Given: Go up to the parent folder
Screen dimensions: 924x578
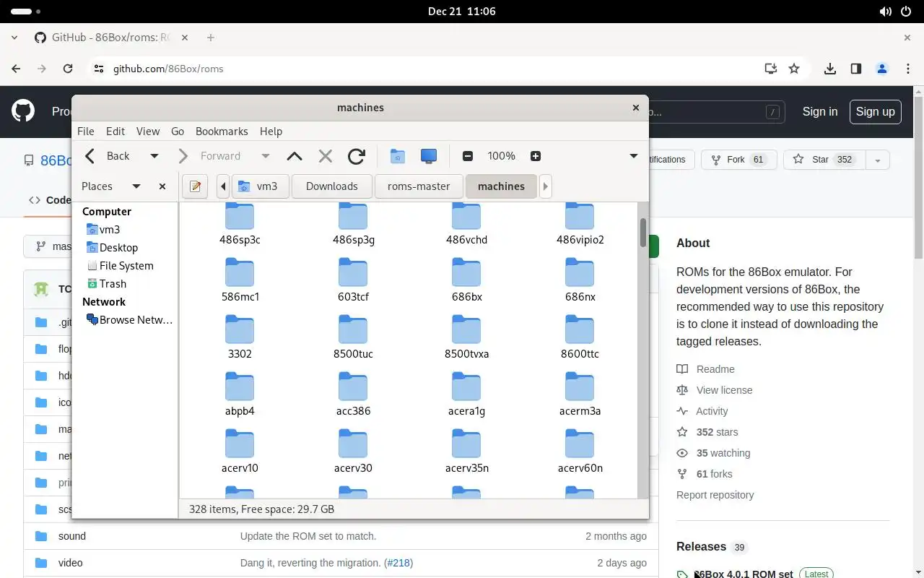Looking at the screenshot, I should 295,156.
